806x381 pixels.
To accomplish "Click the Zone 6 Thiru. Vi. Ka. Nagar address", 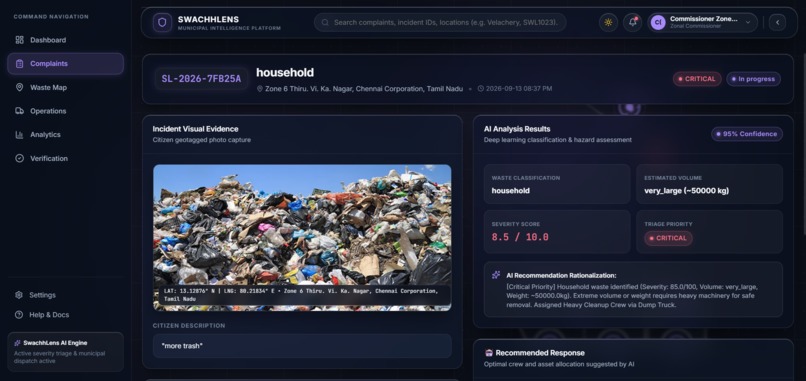I will pyautogui.click(x=364, y=88).
